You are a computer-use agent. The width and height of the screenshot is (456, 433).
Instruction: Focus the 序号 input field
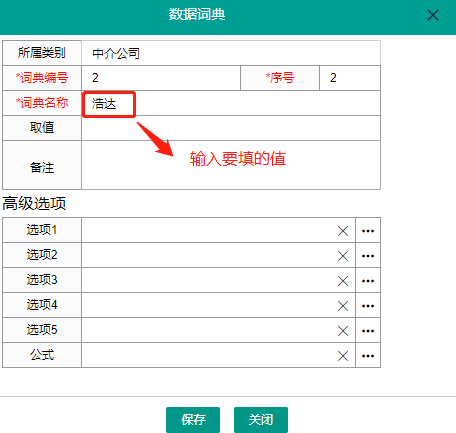point(350,78)
